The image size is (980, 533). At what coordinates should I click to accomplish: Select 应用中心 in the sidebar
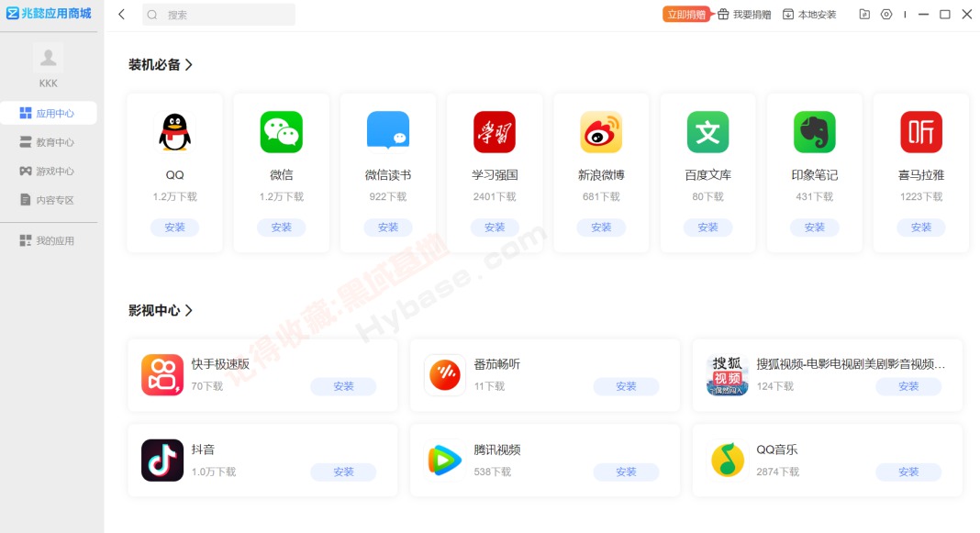[48, 113]
